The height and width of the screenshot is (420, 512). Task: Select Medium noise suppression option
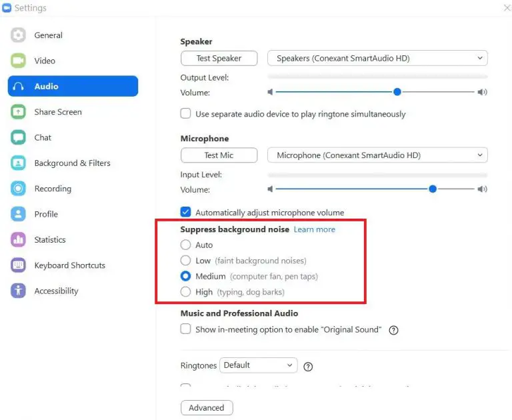[x=185, y=276]
